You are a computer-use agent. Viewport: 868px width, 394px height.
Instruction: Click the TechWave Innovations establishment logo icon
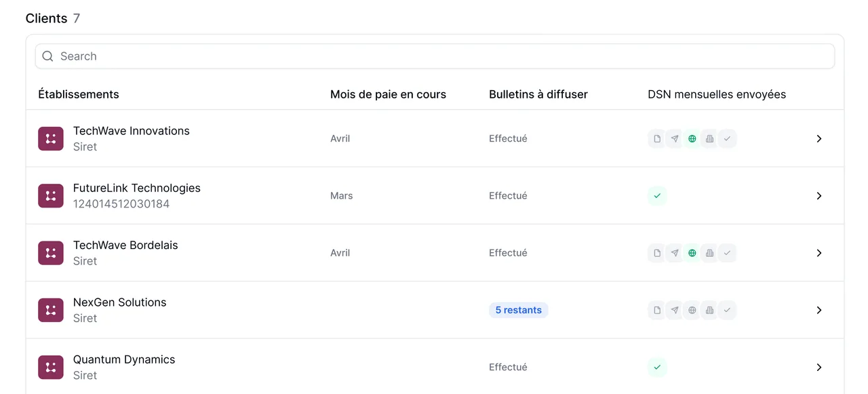pyautogui.click(x=51, y=138)
